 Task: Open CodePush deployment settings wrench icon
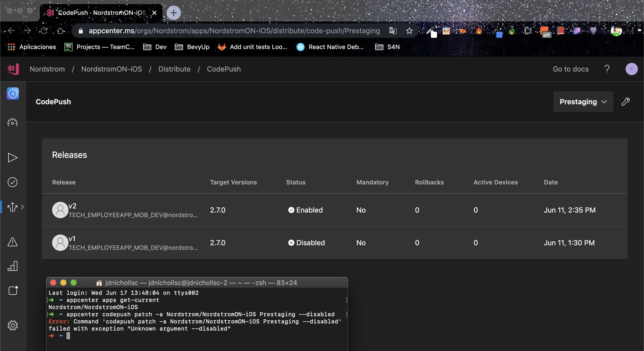pos(626,102)
